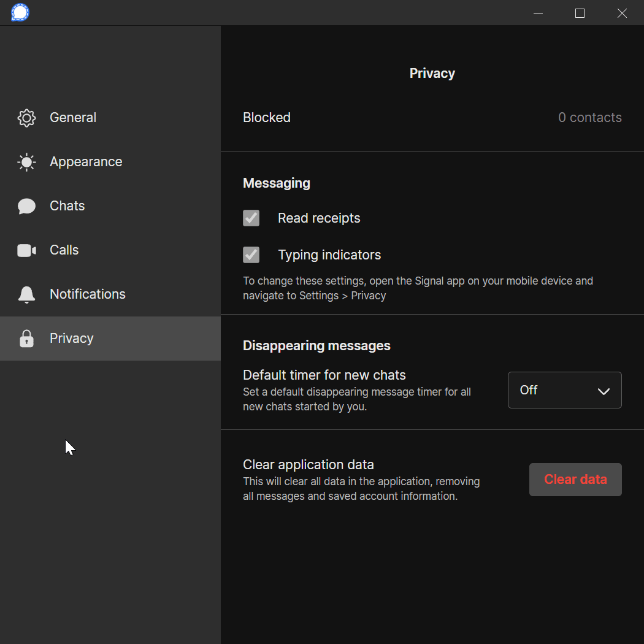Open General settings via the gear icon
This screenshot has width=644, height=644.
tap(26, 118)
